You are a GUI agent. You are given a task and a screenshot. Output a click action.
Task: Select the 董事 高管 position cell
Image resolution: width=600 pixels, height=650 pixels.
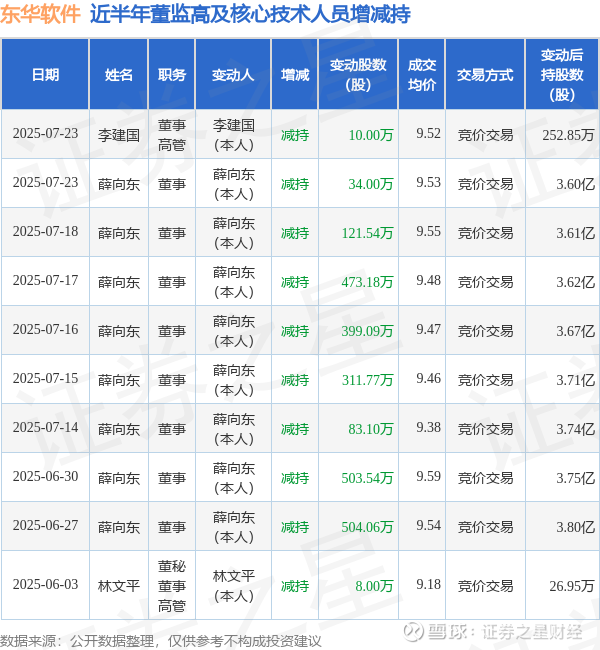point(172,135)
